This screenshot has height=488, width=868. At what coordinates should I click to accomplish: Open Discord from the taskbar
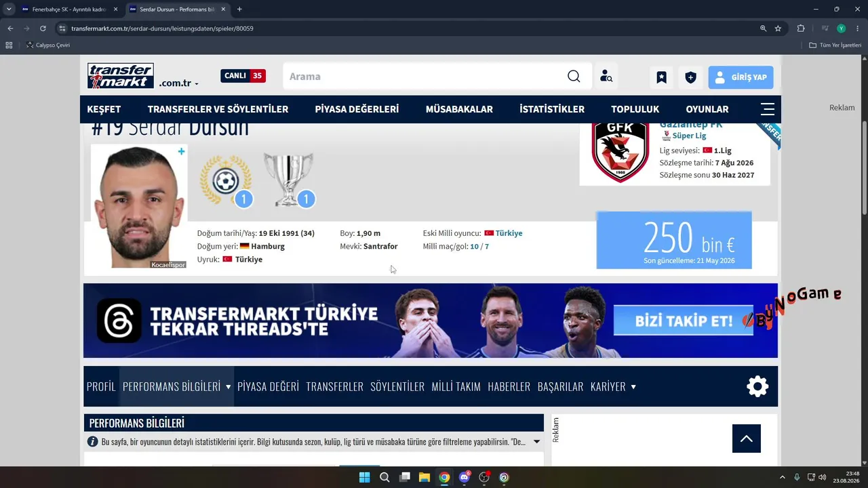(x=465, y=477)
